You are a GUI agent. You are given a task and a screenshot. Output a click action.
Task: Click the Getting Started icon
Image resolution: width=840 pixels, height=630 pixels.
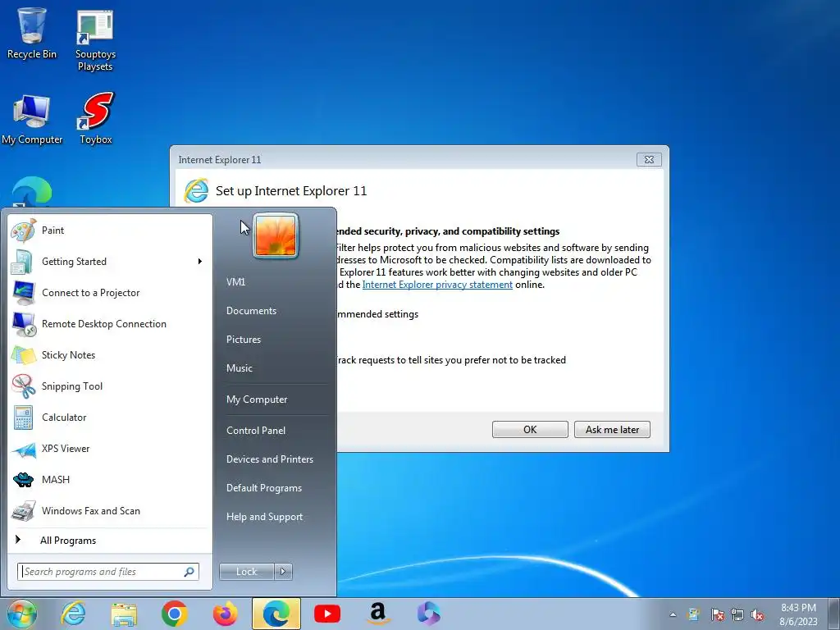tap(22, 262)
